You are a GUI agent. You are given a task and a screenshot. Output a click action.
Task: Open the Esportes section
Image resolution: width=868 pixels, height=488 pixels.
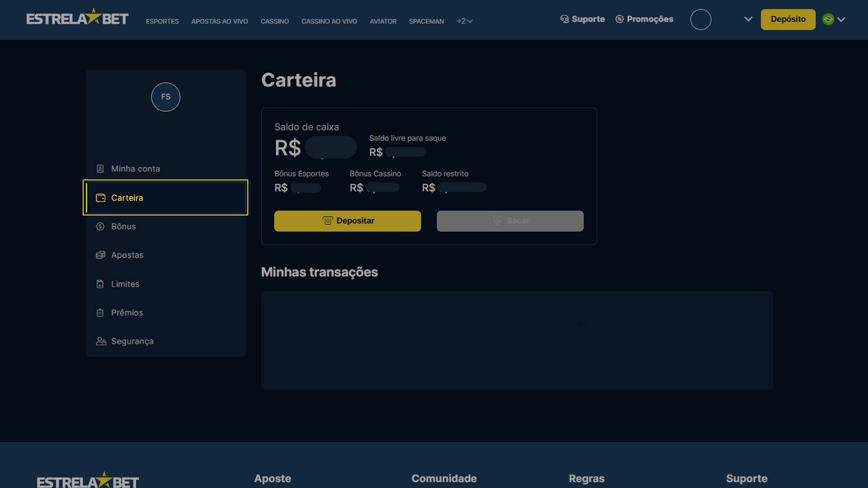tap(162, 21)
